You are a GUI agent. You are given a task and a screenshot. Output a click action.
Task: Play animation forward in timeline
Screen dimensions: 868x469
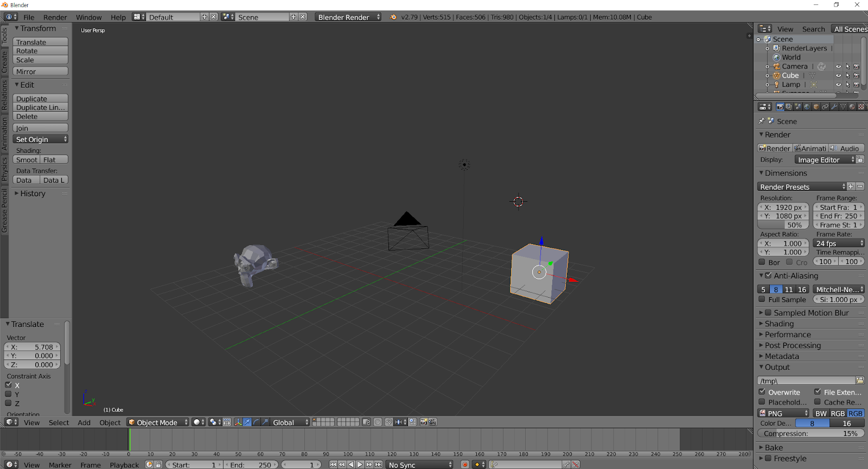[x=360, y=465]
